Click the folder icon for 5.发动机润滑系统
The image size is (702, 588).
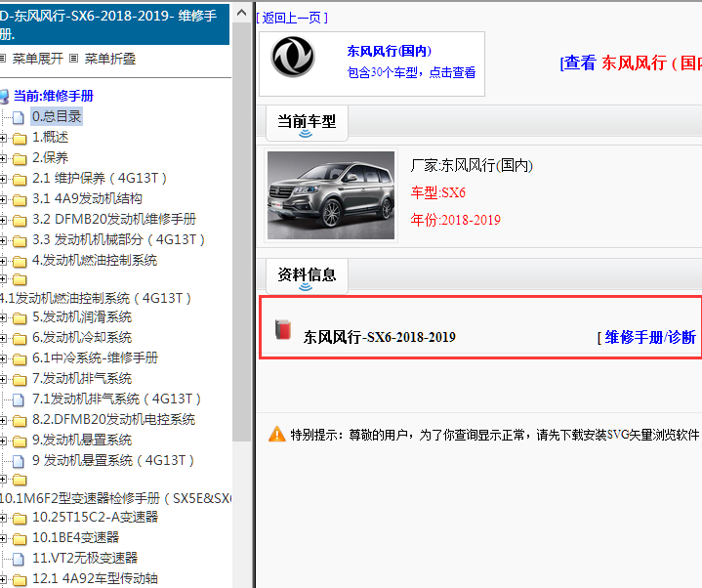[x=20, y=318]
